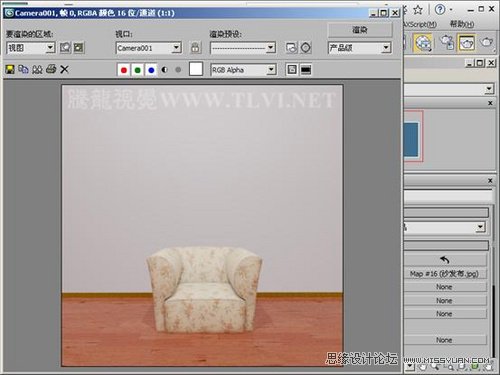Image resolution: width=500 pixels, height=375 pixels.
Task: Click the Print Image icon
Action: click(51, 69)
